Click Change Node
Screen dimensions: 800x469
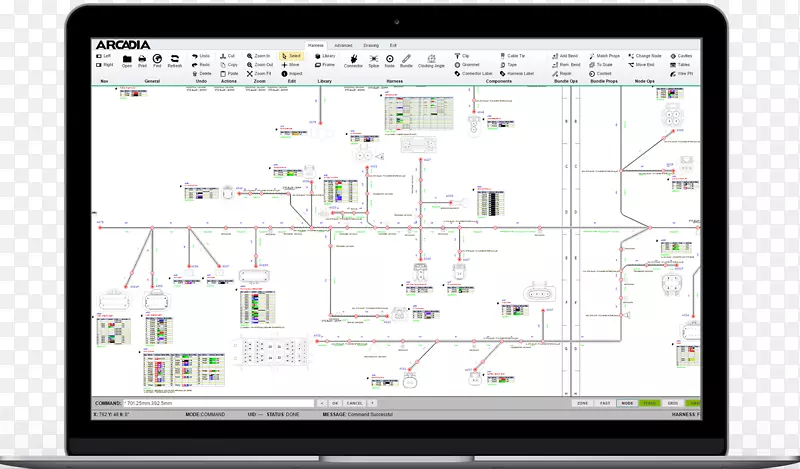(x=645, y=56)
